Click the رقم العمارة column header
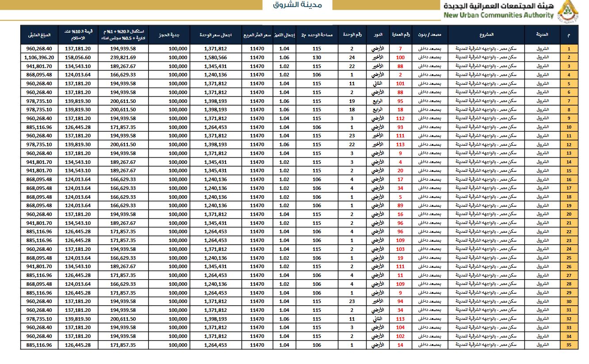 coord(401,34)
